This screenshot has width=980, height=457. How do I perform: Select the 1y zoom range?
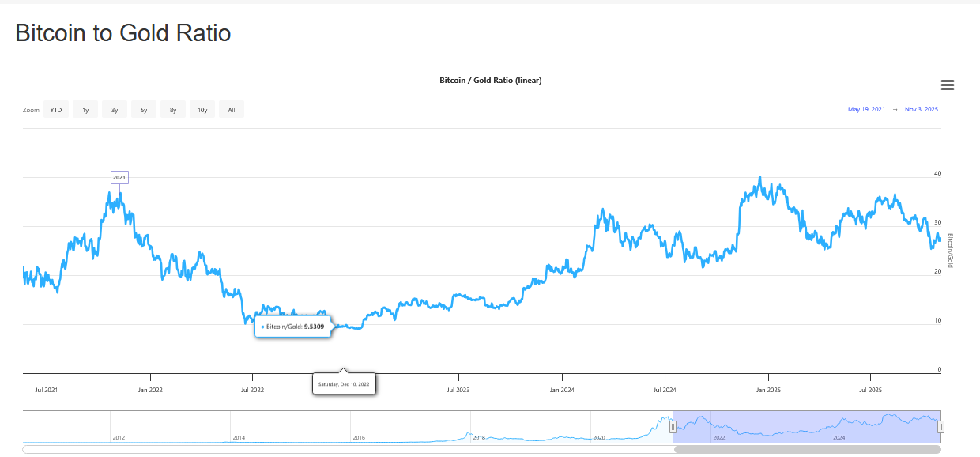point(85,110)
